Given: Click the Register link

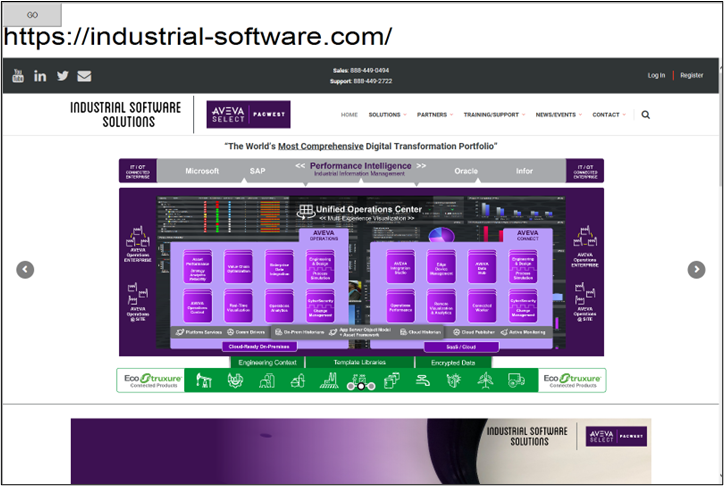Looking at the screenshot, I should tap(691, 75).
